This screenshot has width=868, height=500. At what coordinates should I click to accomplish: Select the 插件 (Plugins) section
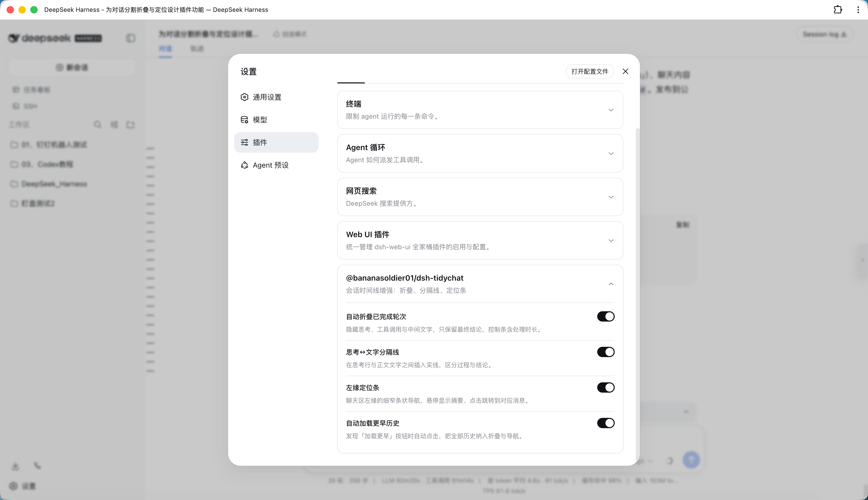coord(276,142)
